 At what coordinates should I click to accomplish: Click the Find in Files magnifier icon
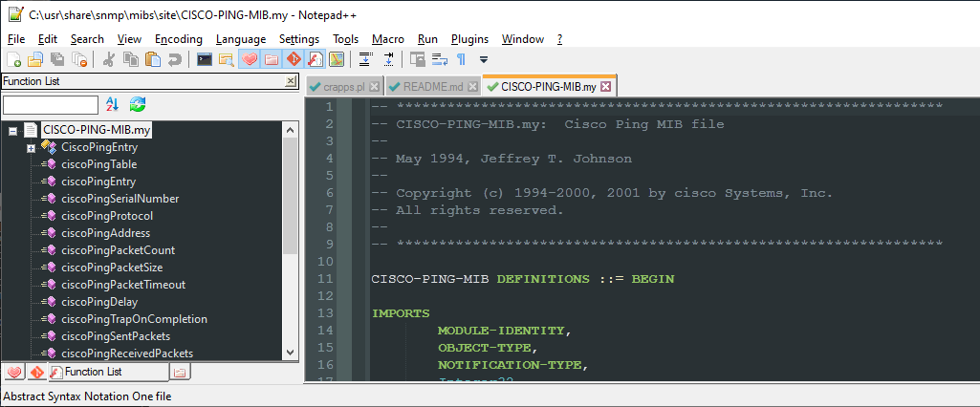pos(227,59)
